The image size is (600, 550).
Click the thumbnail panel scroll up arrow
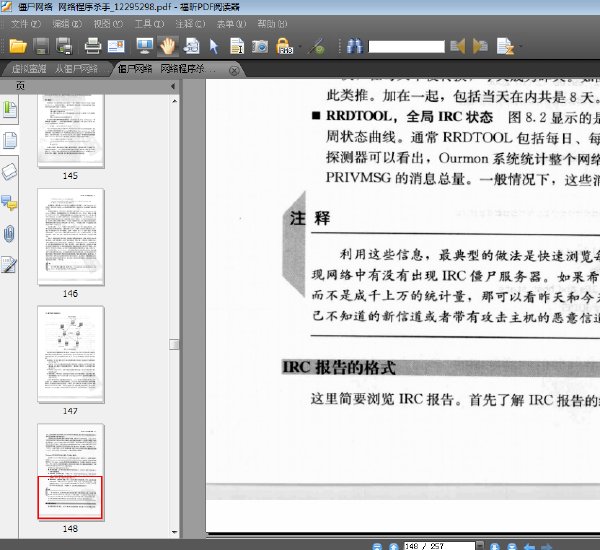[174, 101]
